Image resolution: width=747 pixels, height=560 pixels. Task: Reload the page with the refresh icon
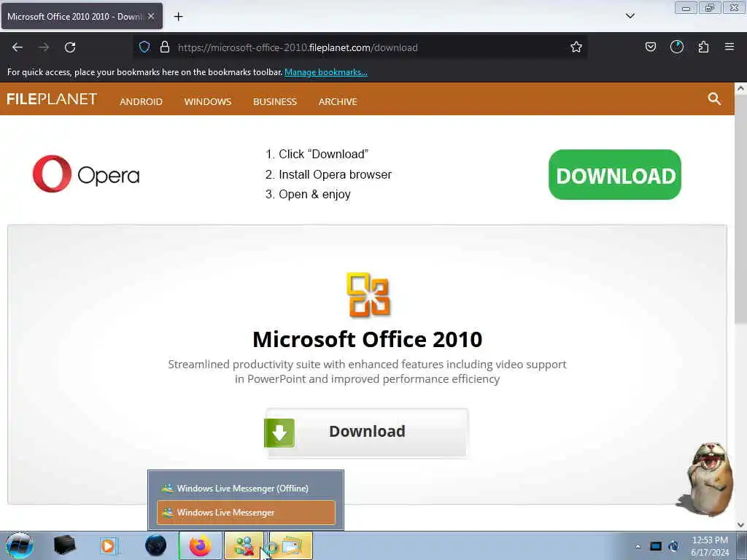[x=70, y=47]
